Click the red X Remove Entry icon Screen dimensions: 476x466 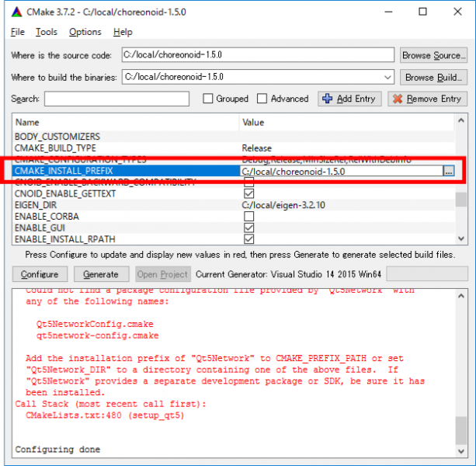tap(397, 99)
